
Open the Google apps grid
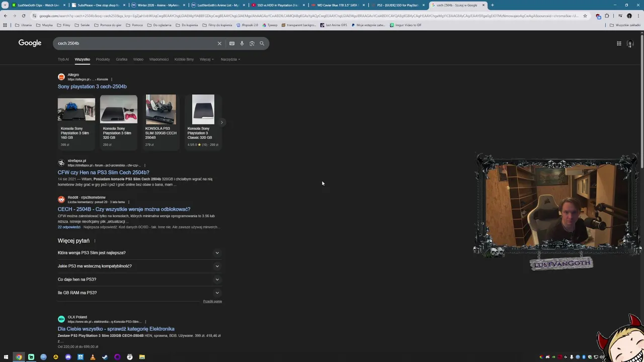(x=619, y=43)
